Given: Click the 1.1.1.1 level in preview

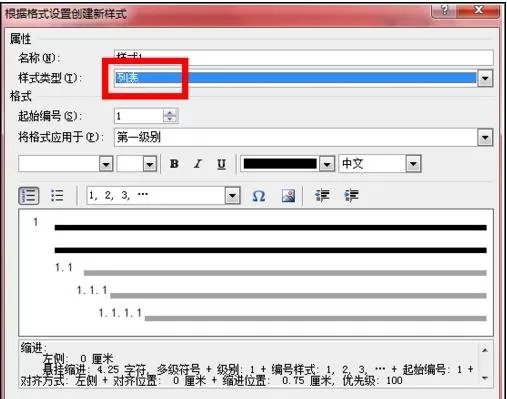Looking at the screenshot, I should click(x=120, y=313).
